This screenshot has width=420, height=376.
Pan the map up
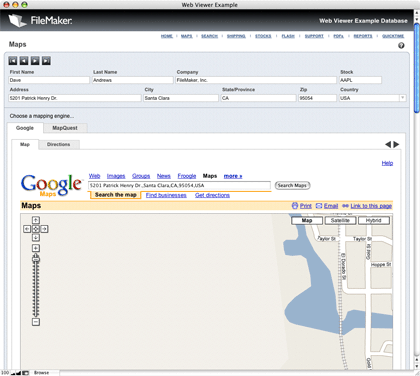pyautogui.click(x=36, y=220)
